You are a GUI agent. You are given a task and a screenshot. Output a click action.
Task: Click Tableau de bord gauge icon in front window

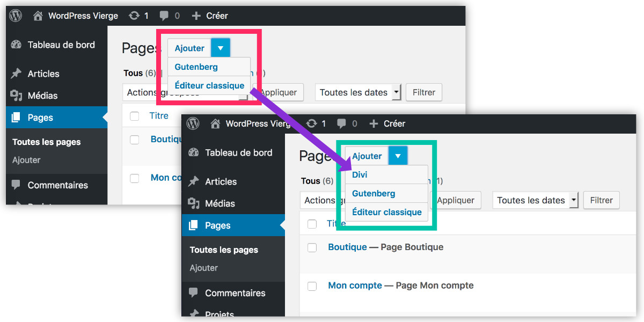coord(194,153)
